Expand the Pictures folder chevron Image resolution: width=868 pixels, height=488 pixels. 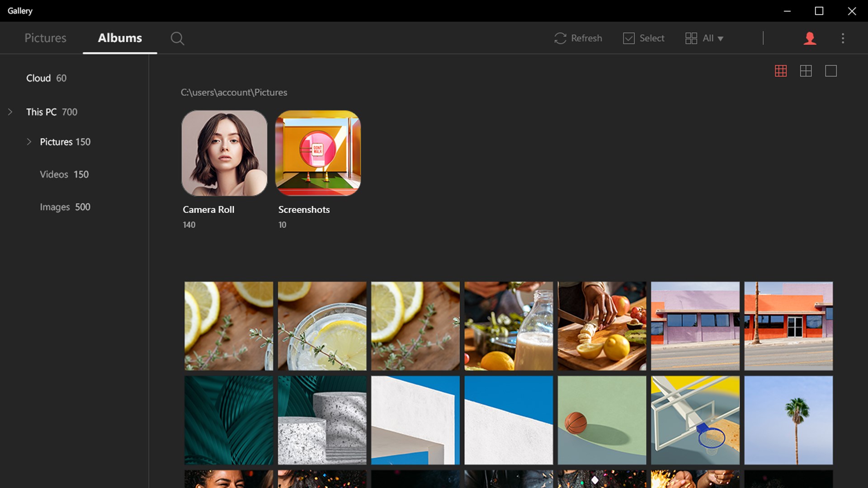point(29,142)
